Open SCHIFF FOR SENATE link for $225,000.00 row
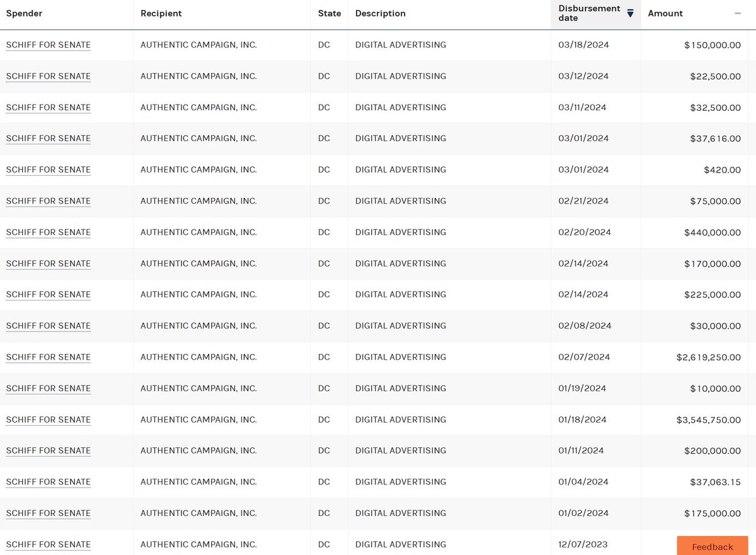The width and height of the screenshot is (756, 555). (x=49, y=294)
